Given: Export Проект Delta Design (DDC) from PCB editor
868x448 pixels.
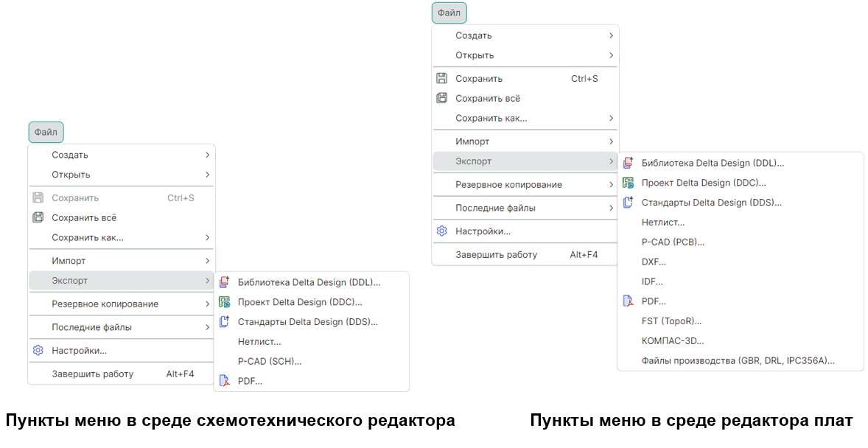Looking at the screenshot, I should click(741, 183).
